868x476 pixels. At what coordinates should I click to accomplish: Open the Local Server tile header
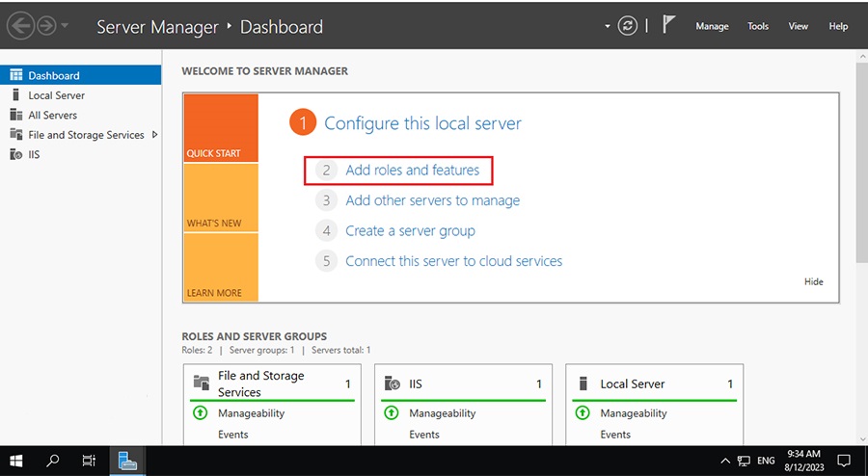click(x=654, y=383)
